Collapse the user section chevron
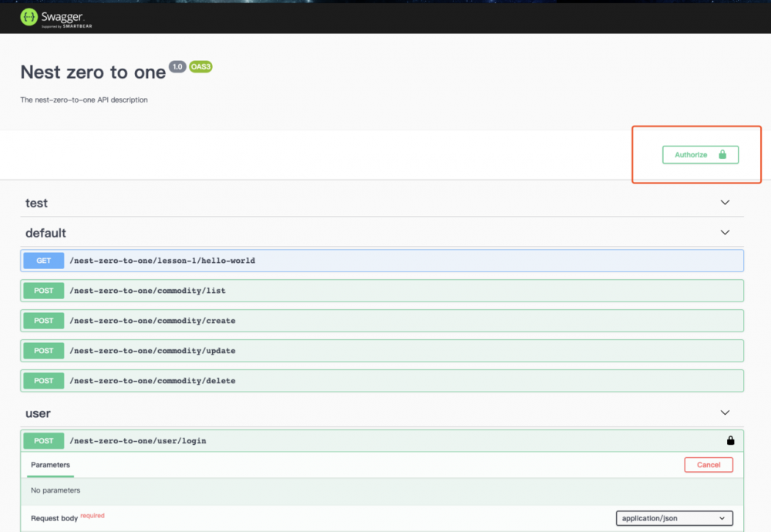Viewport: 771px width, 532px height. coord(725,413)
